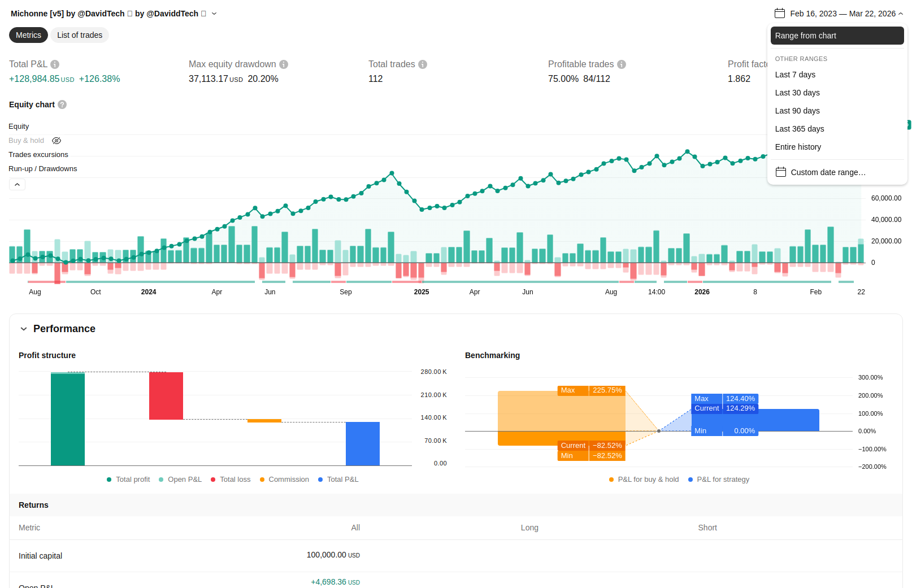Toggle the Run-up / Drawdowns series
The height and width of the screenshot is (588, 912).
coord(43,169)
